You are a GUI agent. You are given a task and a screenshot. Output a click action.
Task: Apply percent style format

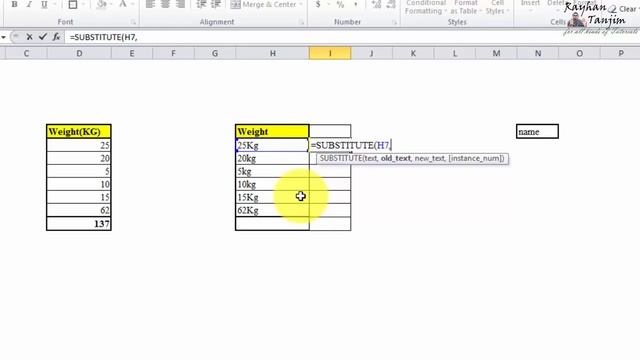click(x=340, y=5)
